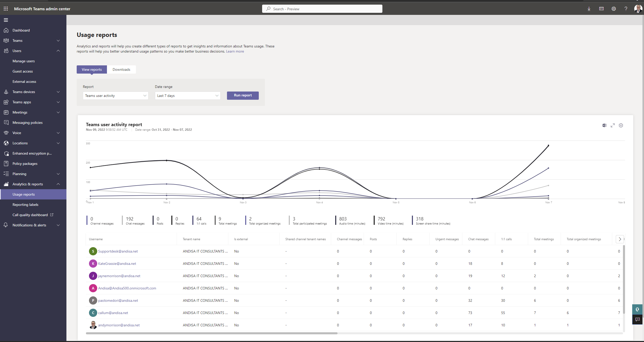
Task: Switch to the Downloads tab
Action: (x=121, y=69)
